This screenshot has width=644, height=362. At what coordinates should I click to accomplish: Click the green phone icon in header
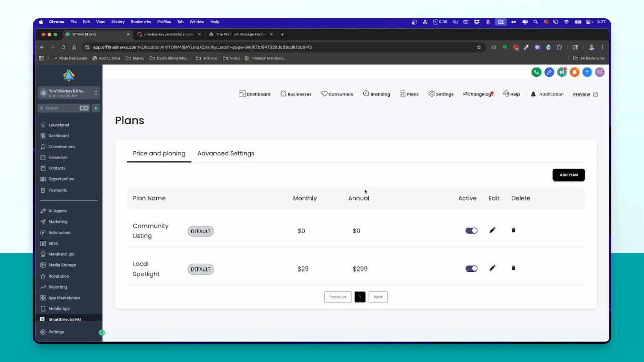point(536,72)
